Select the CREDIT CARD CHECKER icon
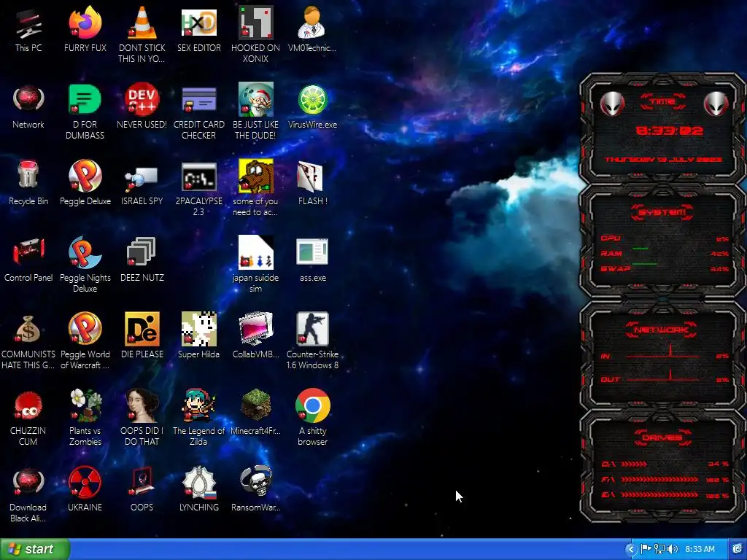Screen dimensions: 747x560 tap(198, 99)
